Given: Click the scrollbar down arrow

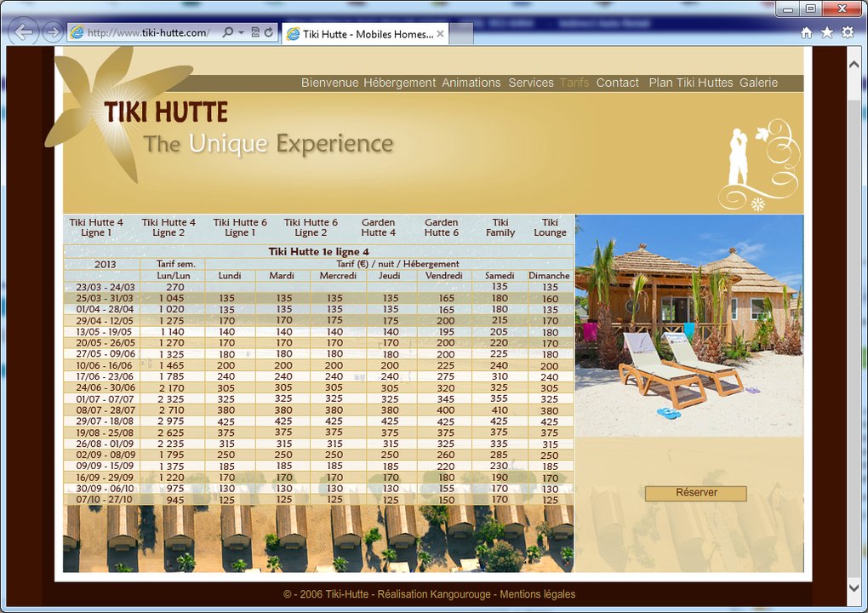Looking at the screenshot, I should click(854, 587).
